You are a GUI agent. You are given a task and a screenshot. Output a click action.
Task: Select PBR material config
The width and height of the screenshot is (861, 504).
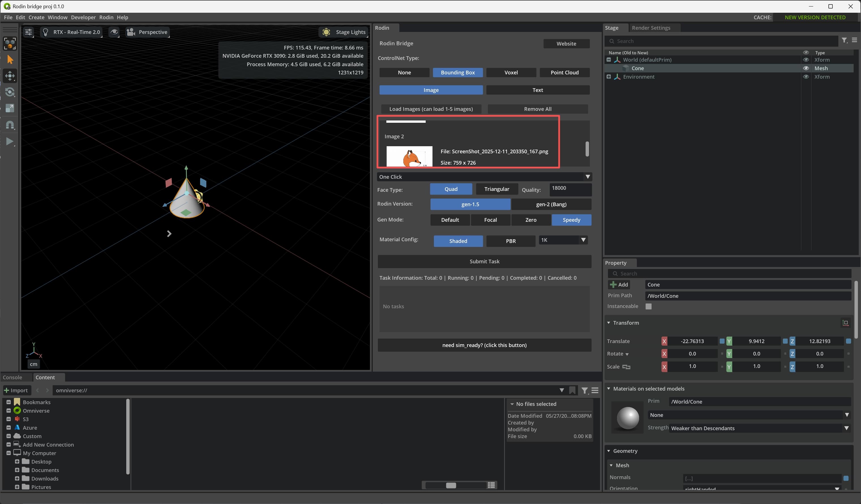(510, 241)
